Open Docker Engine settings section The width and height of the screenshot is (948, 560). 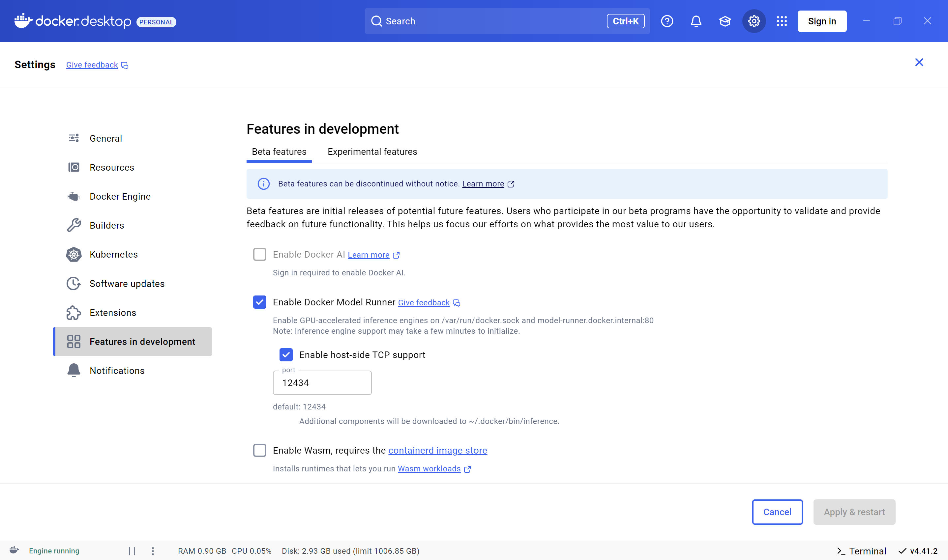click(133, 196)
